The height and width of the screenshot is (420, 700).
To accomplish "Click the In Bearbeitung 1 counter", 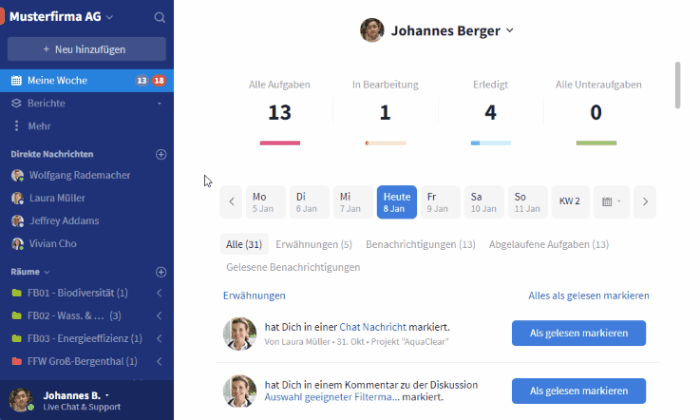I will (x=385, y=112).
